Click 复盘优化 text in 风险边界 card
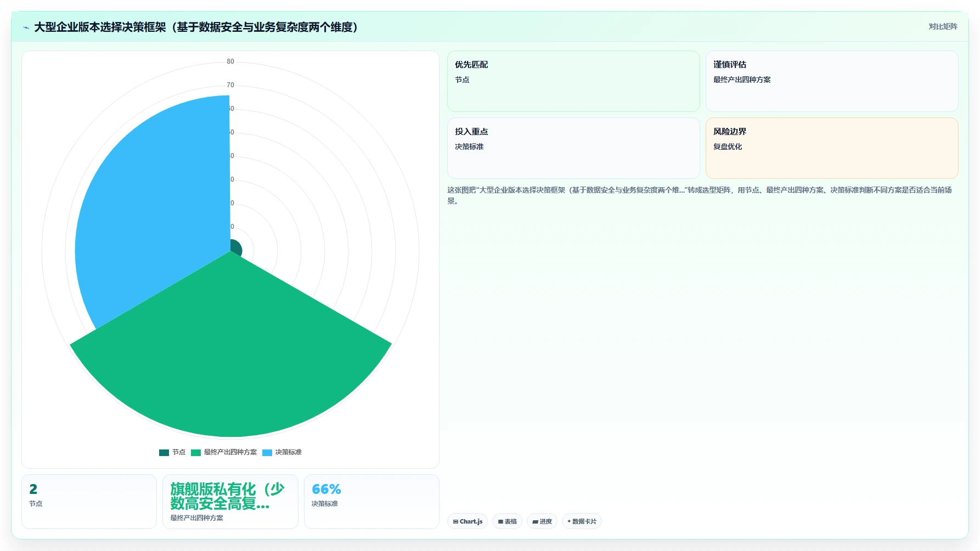The height and width of the screenshot is (551, 980). (x=728, y=147)
